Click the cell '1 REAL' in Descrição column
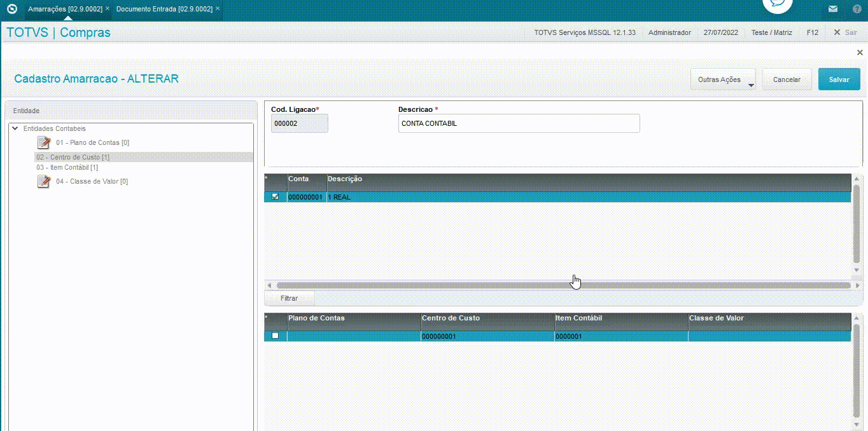Viewport: 868px width, 431px height. point(589,197)
